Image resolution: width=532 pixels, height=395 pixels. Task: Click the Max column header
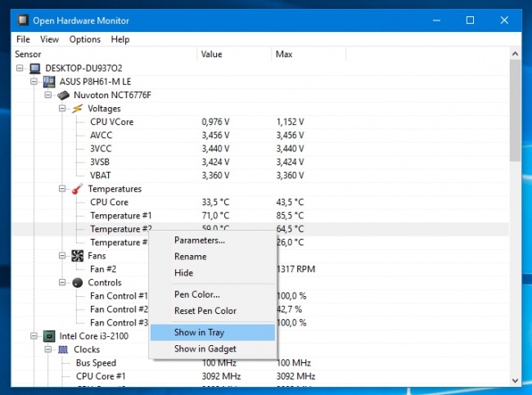(x=309, y=54)
